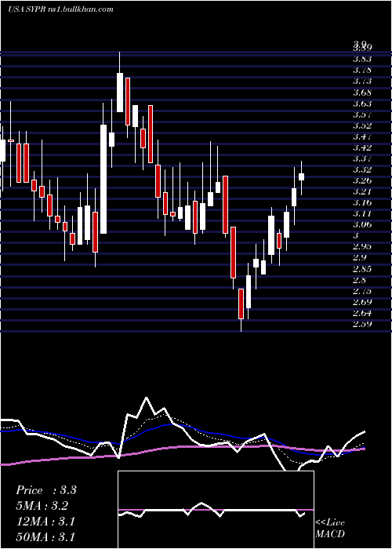Click the 3.11 price axis label
The image size is (392, 549).
pos(362,213)
